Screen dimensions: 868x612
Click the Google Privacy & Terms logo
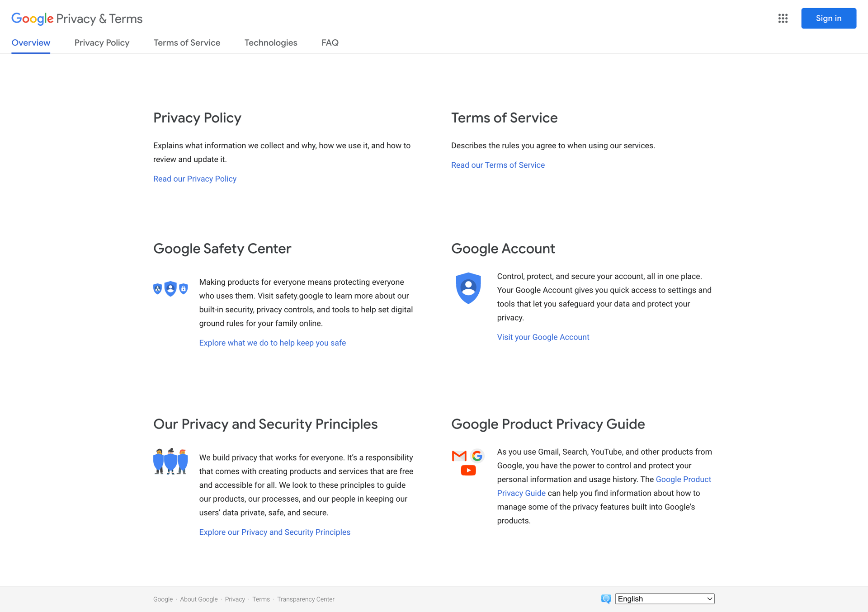77,19
